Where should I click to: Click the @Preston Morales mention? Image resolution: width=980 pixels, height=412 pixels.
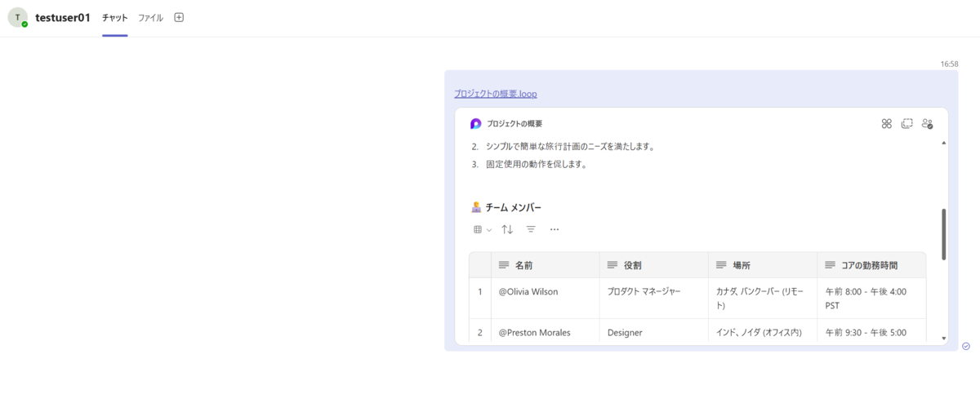535,332
